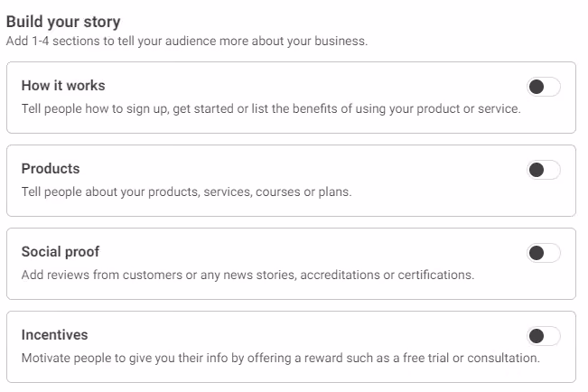Click the description about signing up and benefits
The height and width of the screenshot is (392, 588).
click(x=271, y=108)
